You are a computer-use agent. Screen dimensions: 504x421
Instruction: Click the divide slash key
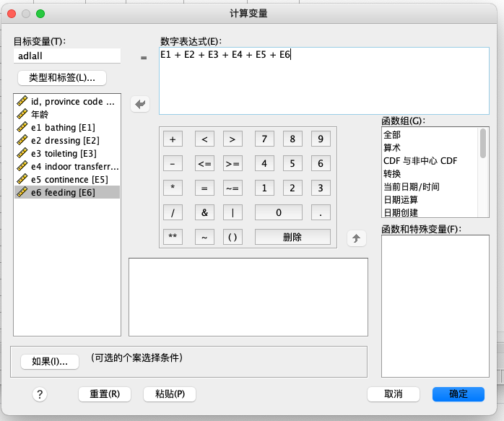point(173,212)
